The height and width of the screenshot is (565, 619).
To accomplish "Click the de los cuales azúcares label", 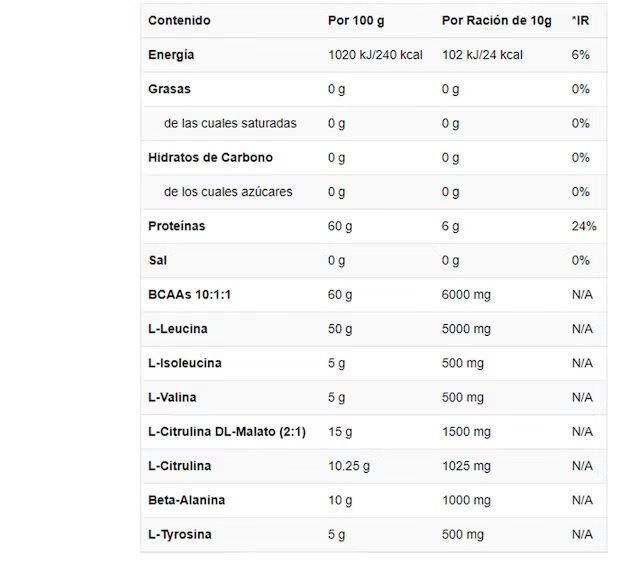I will pyautogui.click(x=228, y=191).
